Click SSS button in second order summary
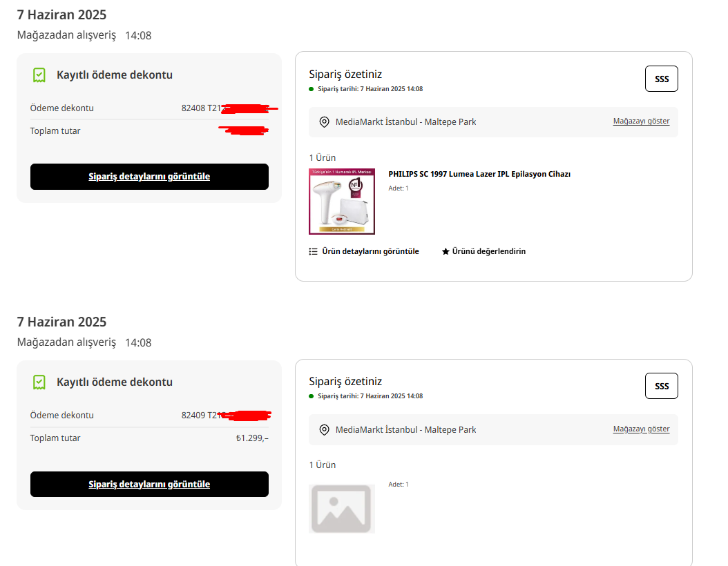Viewport: 728px width, 566px height. [x=662, y=386]
